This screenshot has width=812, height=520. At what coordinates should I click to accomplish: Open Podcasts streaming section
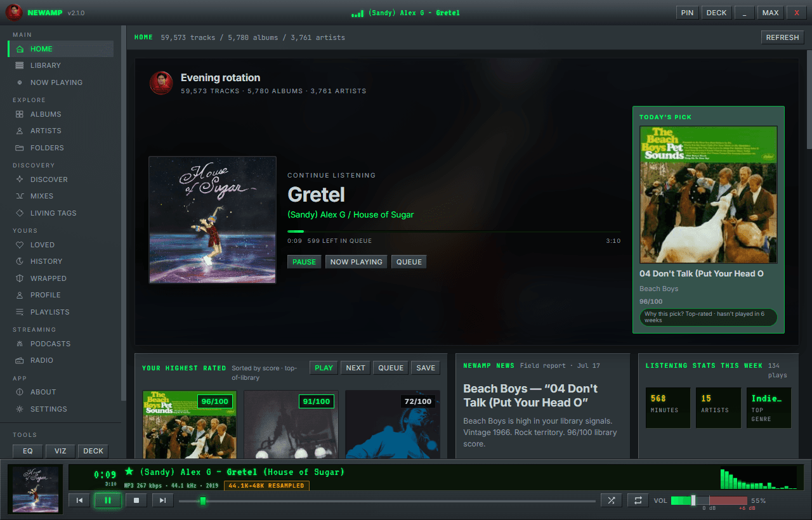pos(61,344)
